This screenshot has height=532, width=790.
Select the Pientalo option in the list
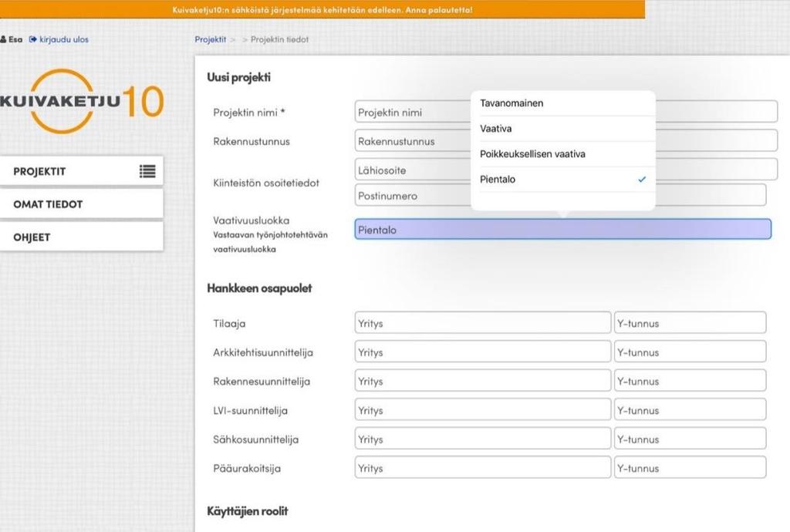(x=562, y=179)
